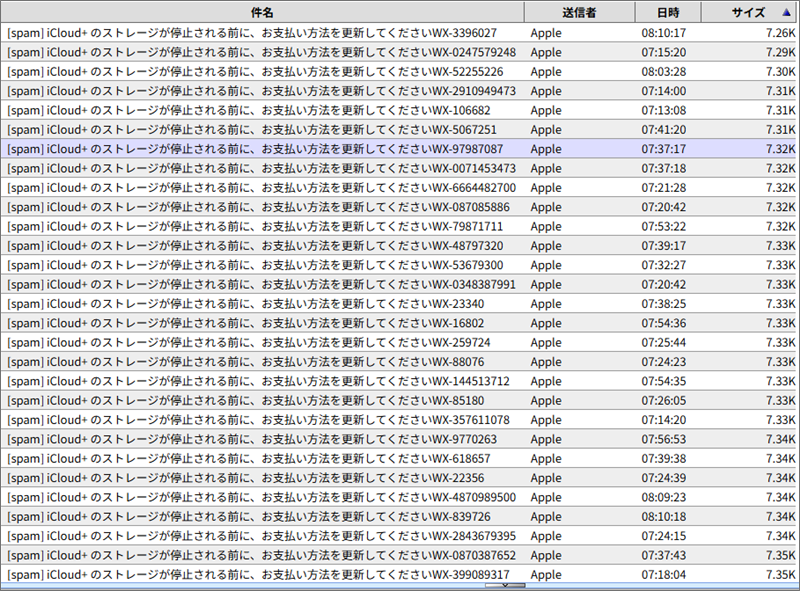Click the time cell 07:21:28
The width and height of the screenshot is (800, 591).
(664, 188)
